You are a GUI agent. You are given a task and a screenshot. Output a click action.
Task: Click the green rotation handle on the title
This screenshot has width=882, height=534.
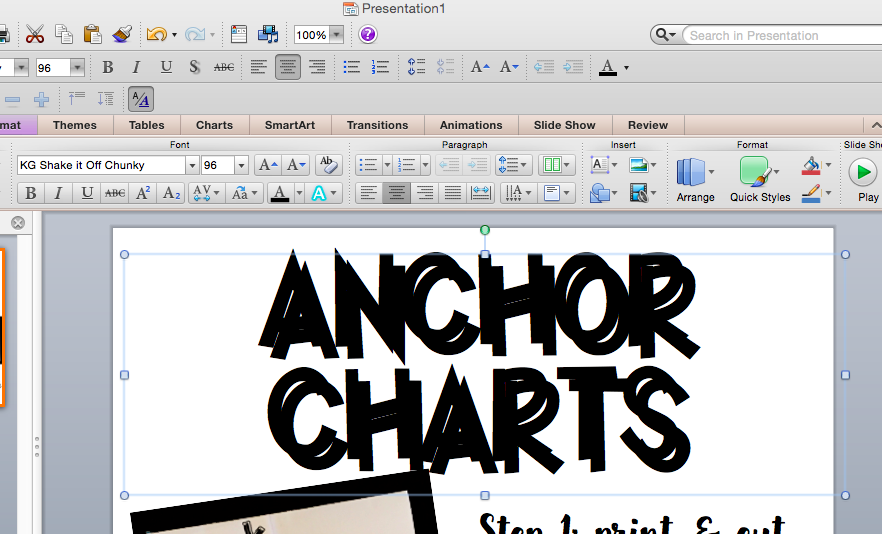coord(485,230)
